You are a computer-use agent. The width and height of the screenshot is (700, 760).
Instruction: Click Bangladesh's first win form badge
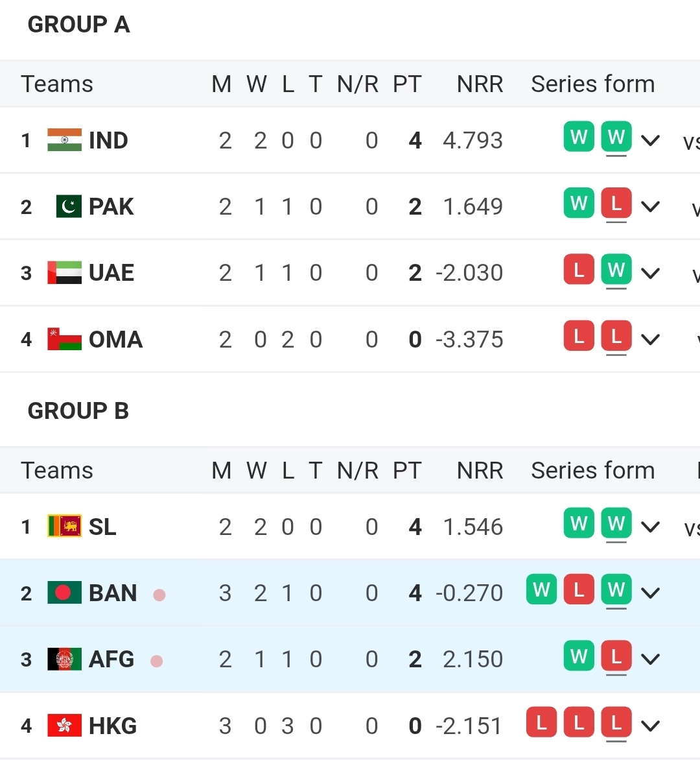[x=541, y=589]
